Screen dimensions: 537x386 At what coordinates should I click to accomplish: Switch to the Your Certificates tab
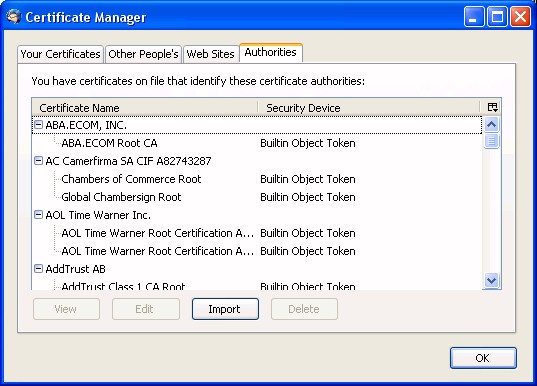pos(60,54)
